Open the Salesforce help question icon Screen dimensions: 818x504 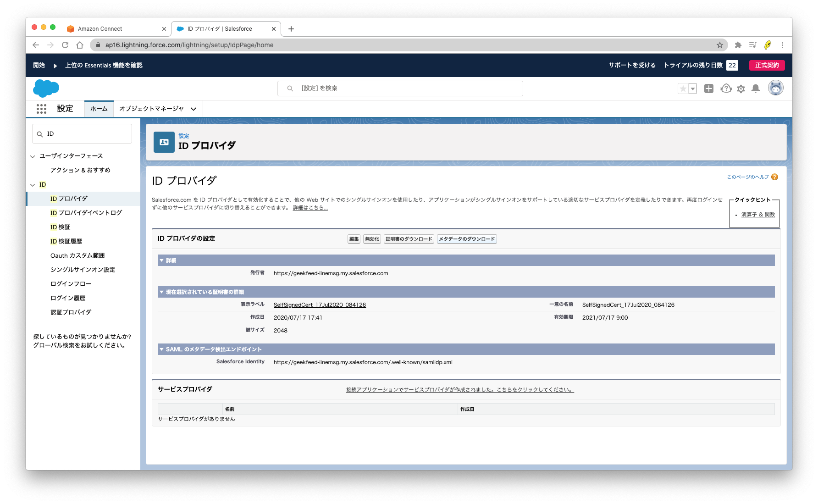[726, 89]
